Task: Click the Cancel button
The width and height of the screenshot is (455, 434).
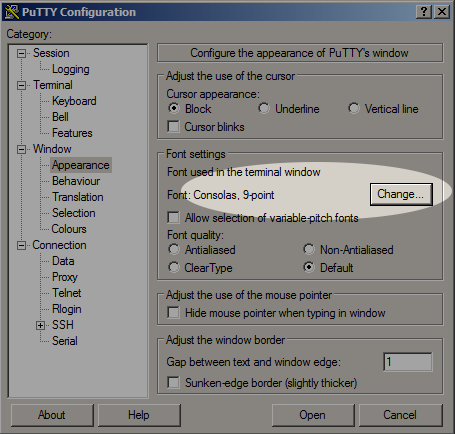Action: pos(400,415)
